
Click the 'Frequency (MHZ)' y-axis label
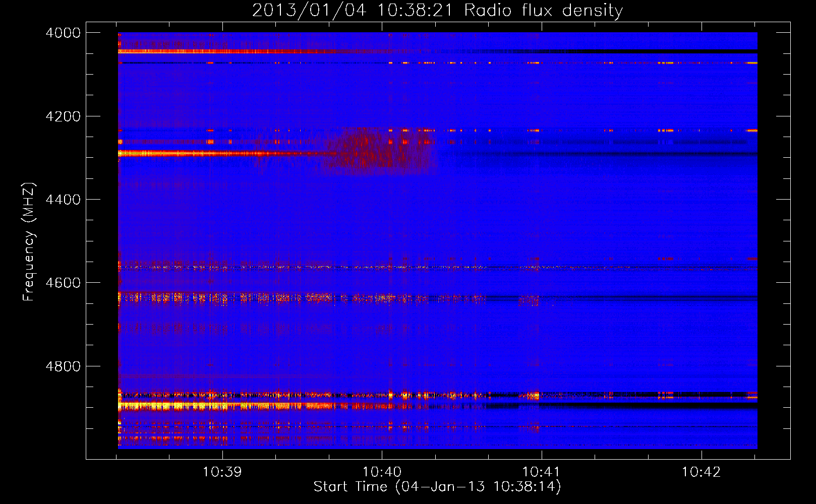coord(29,242)
